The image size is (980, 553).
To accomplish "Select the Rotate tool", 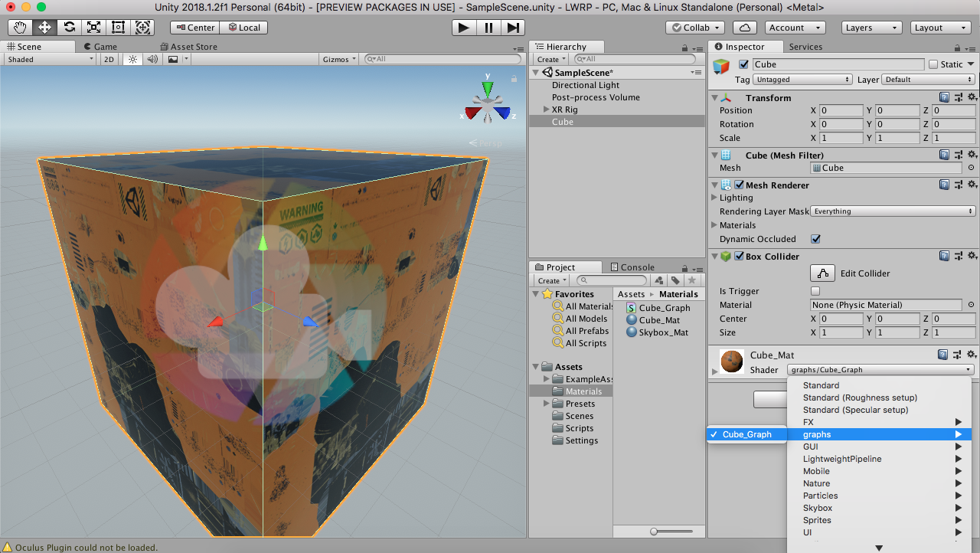I will coord(69,28).
